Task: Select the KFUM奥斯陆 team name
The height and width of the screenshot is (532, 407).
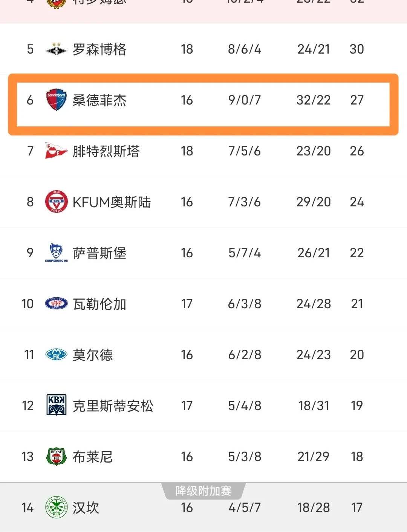Action: 112,202
